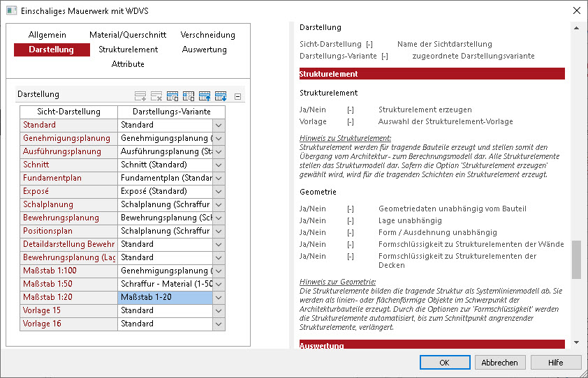Click the Exposé (Standard) variant cell
The height and width of the screenshot is (378, 588).
click(166, 191)
